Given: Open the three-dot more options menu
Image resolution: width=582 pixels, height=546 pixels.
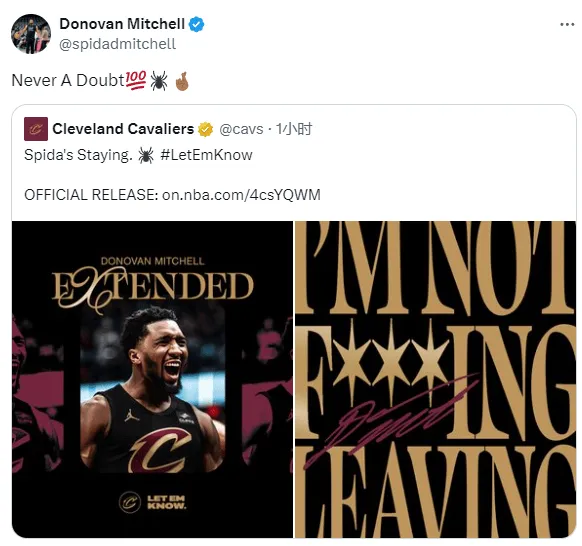Looking at the screenshot, I should click(567, 24).
